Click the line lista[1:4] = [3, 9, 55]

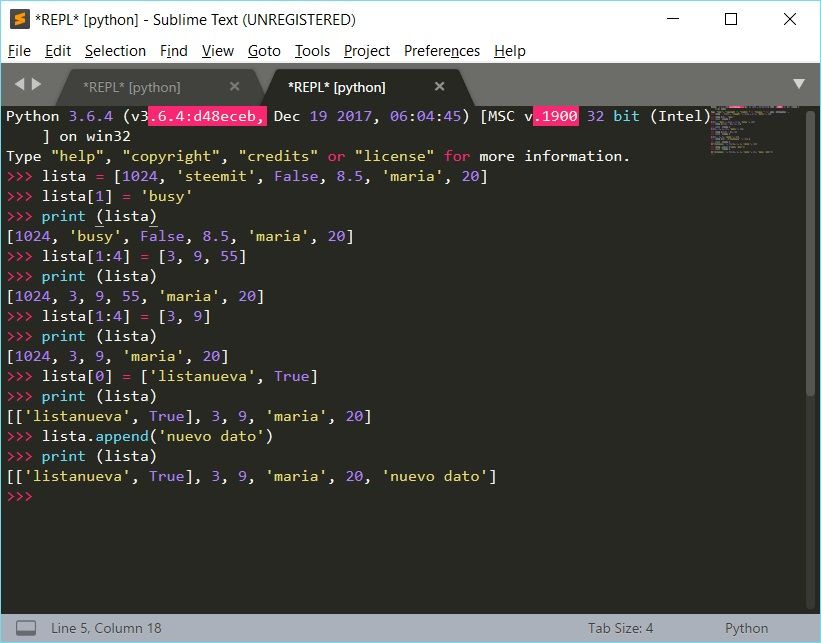point(126,256)
